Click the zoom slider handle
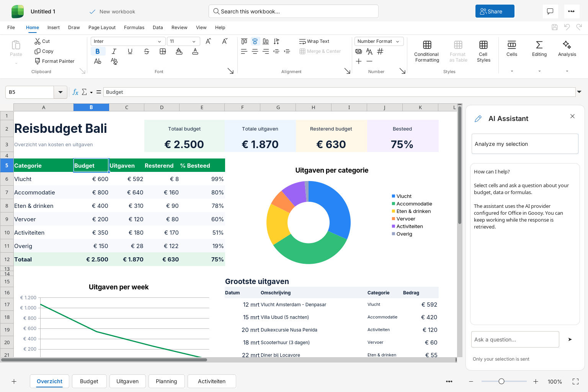Image resolution: width=588 pixels, height=392 pixels. click(x=501, y=381)
